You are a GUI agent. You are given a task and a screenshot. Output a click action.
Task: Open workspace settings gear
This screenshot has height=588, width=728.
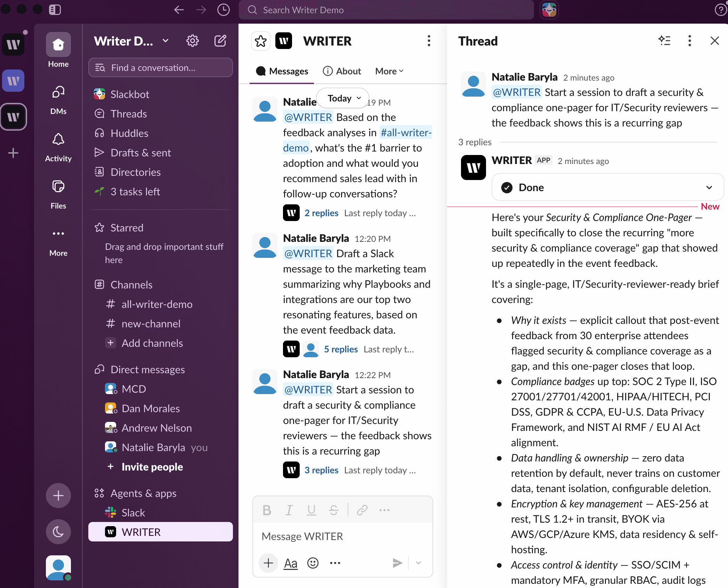pyautogui.click(x=192, y=41)
